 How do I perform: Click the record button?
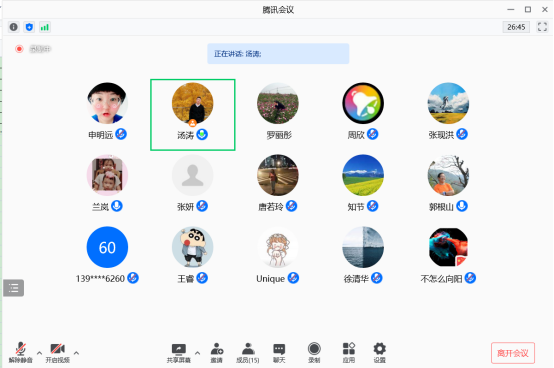click(x=314, y=353)
